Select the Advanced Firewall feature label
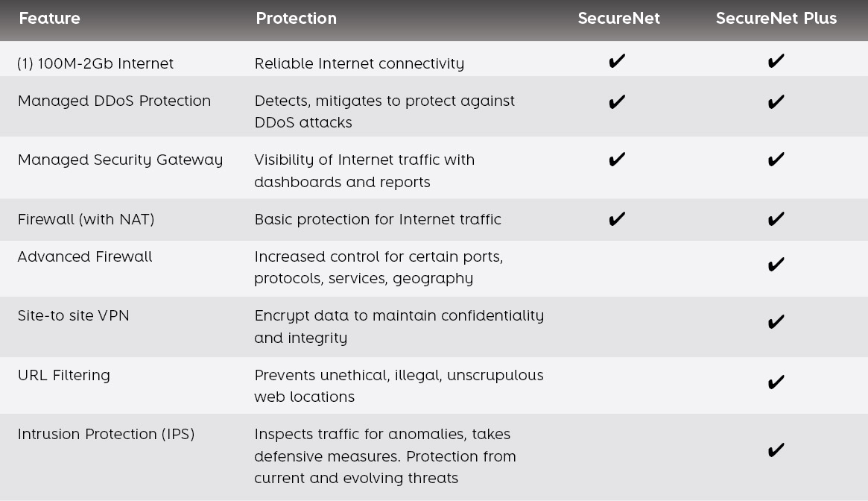This screenshot has height=501, width=868. pyautogui.click(x=85, y=256)
